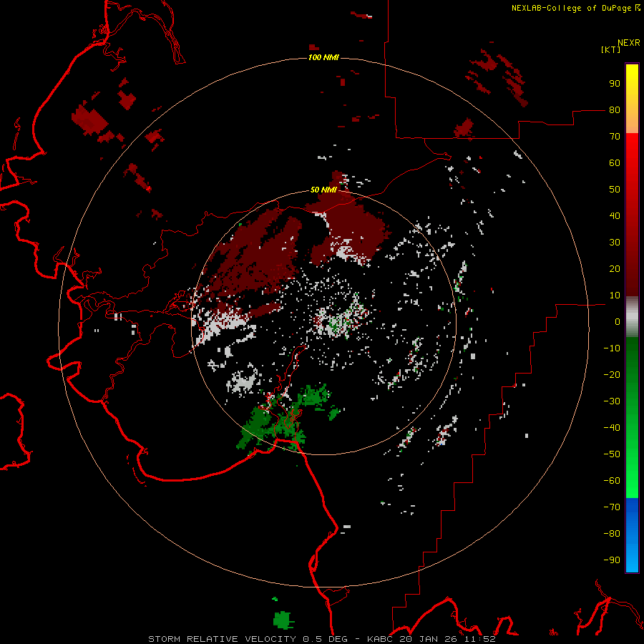Click the -60 value on velocity scale
Image resolution: width=644 pixels, height=644 pixels.
612,481
